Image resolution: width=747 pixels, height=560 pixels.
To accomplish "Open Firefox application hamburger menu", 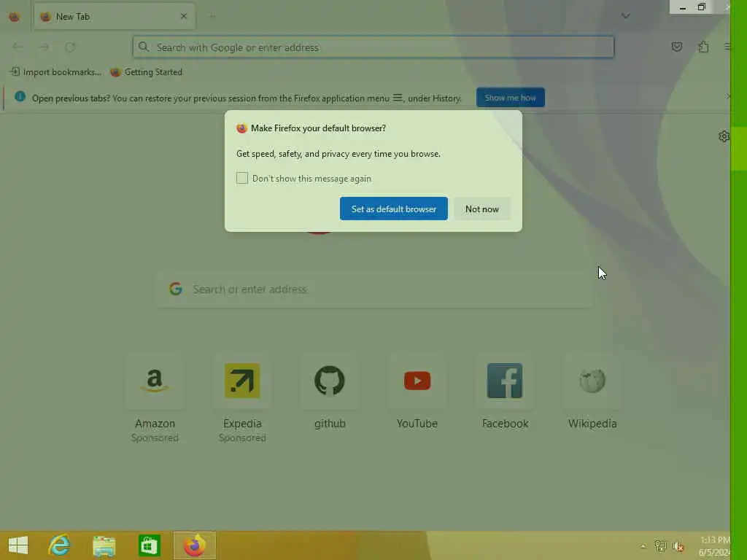I will click(x=727, y=47).
